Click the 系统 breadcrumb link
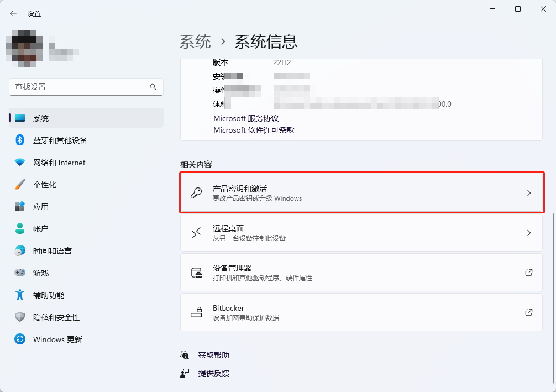This screenshot has height=392, width=556. (196, 41)
